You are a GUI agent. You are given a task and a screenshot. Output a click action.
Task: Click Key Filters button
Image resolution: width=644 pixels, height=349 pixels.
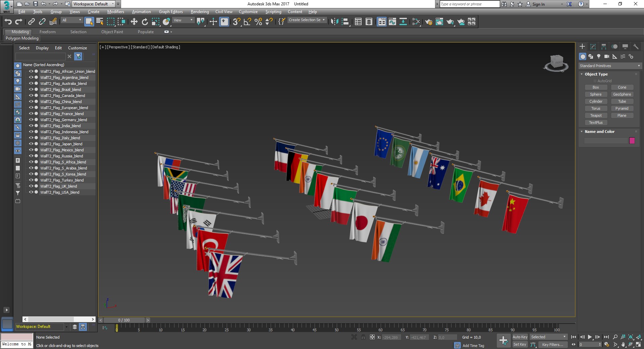pos(552,344)
